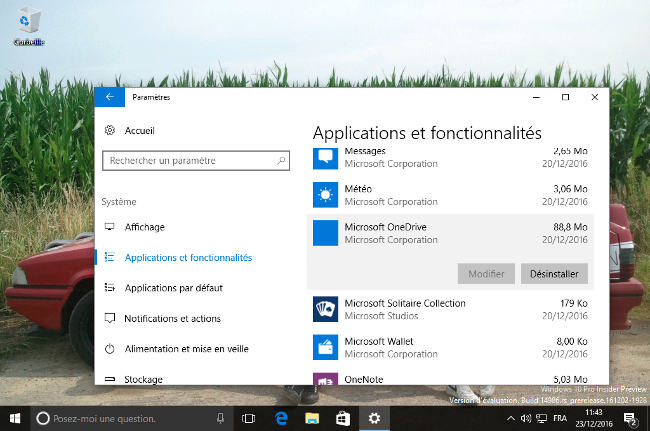
Task: Click the FRA language indicator
Action: click(x=560, y=418)
